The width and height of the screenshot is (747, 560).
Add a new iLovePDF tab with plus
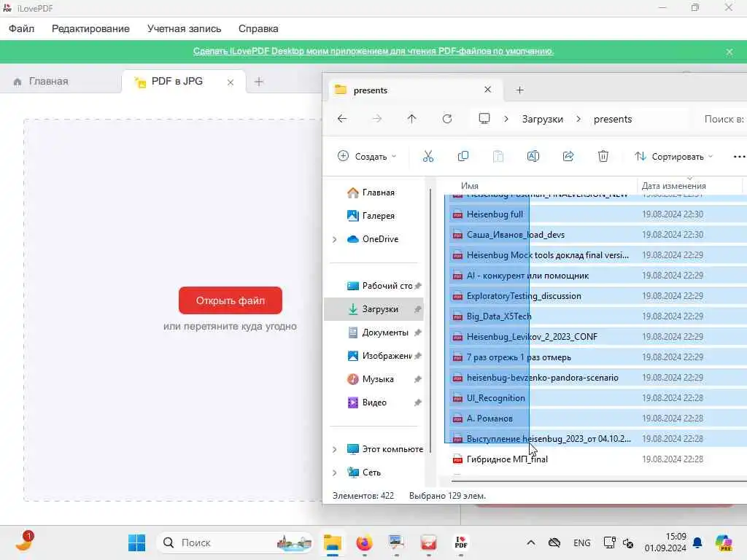[259, 82]
